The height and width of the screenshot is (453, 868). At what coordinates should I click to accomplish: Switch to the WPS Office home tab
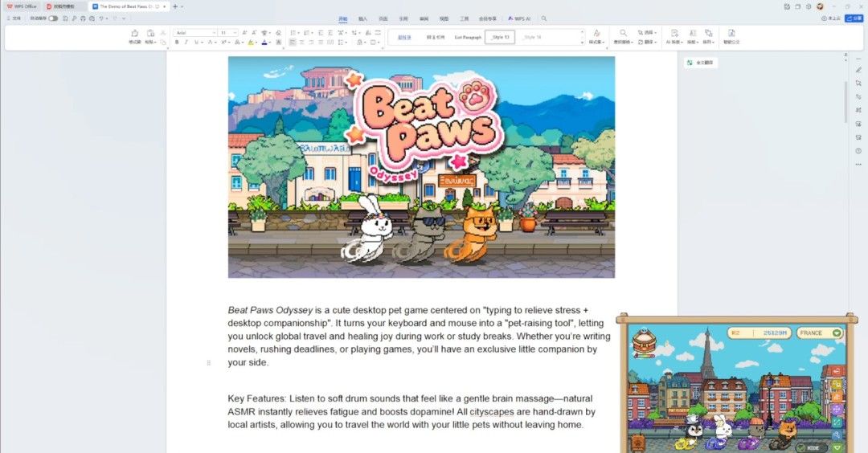tap(22, 6)
